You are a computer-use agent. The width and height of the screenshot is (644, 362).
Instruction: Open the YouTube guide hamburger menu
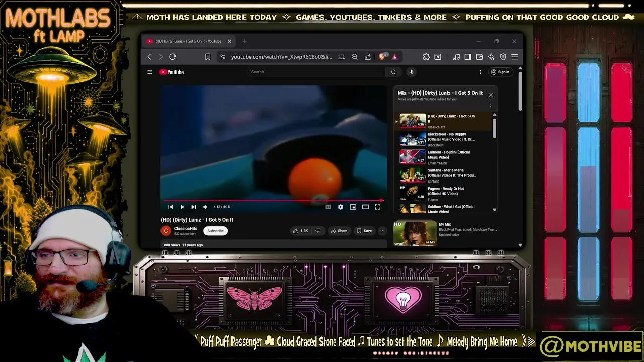tap(150, 72)
